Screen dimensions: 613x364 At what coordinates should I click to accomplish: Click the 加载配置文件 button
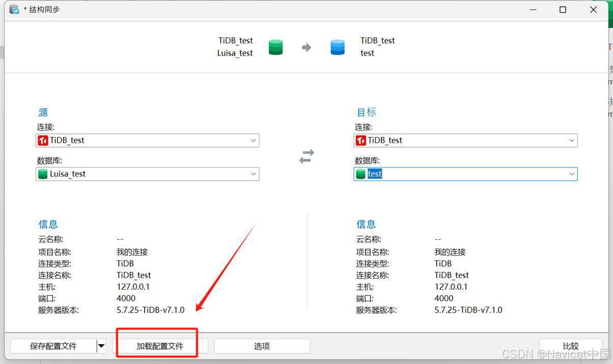(x=160, y=346)
